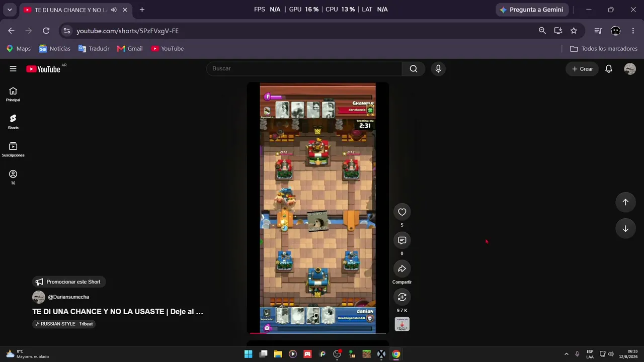Go to the previous Short with up arrow
The image size is (644, 362).
coord(625,202)
